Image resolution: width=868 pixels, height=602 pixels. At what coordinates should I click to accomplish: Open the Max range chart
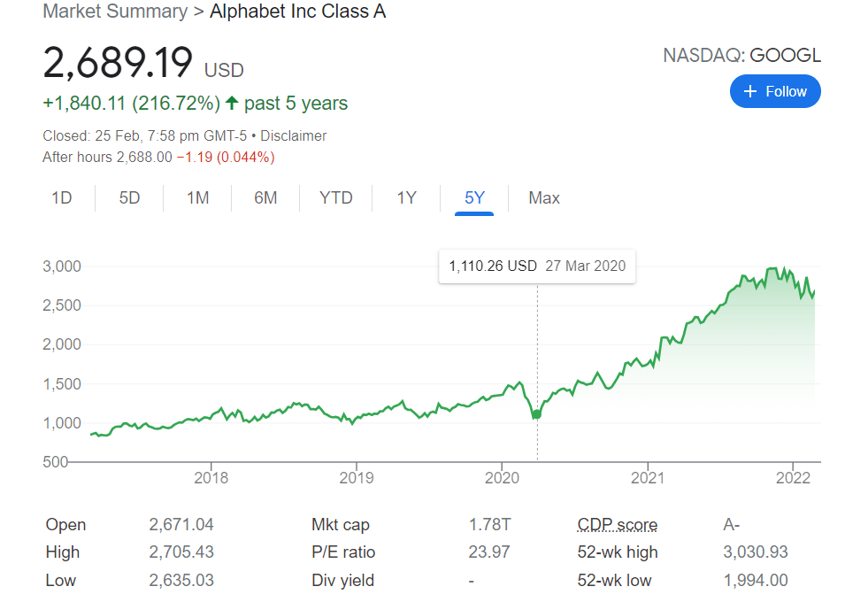[x=544, y=197]
